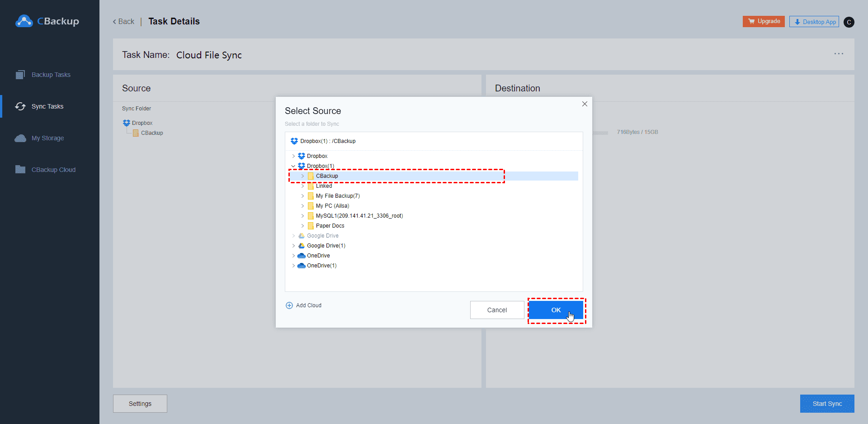
Task: Select the MySQL1(209.141.41.21_3306_root) folder
Action: click(x=359, y=216)
